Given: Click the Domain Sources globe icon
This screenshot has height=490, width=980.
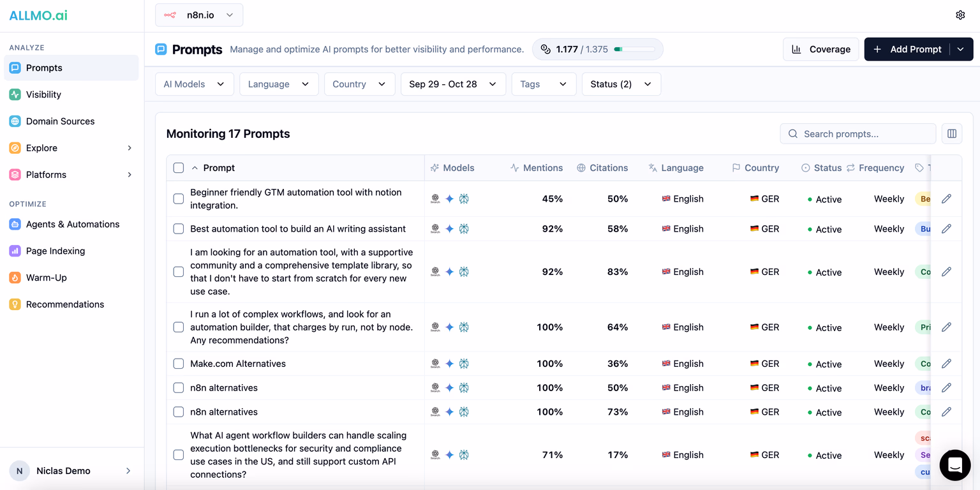Looking at the screenshot, I should [x=15, y=121].
